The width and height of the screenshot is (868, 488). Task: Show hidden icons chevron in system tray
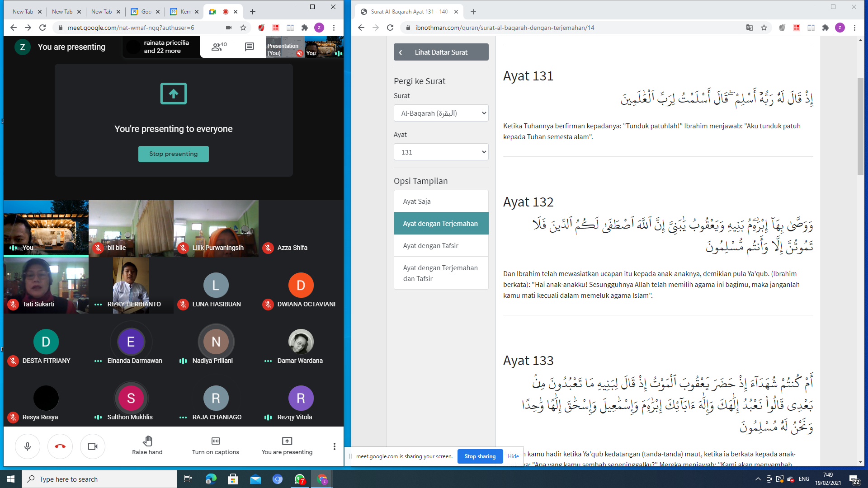tap(758, 479)
